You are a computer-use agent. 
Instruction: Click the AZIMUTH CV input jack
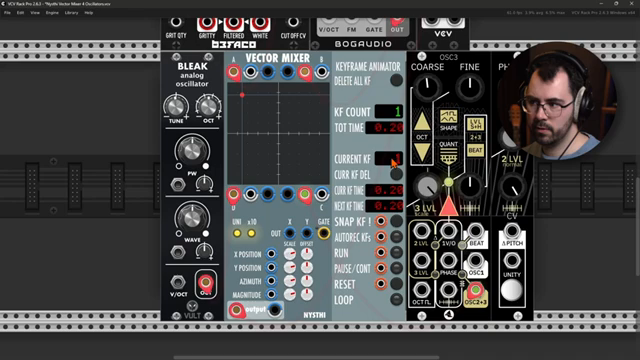pyautogui.click(x=271, y=281)
